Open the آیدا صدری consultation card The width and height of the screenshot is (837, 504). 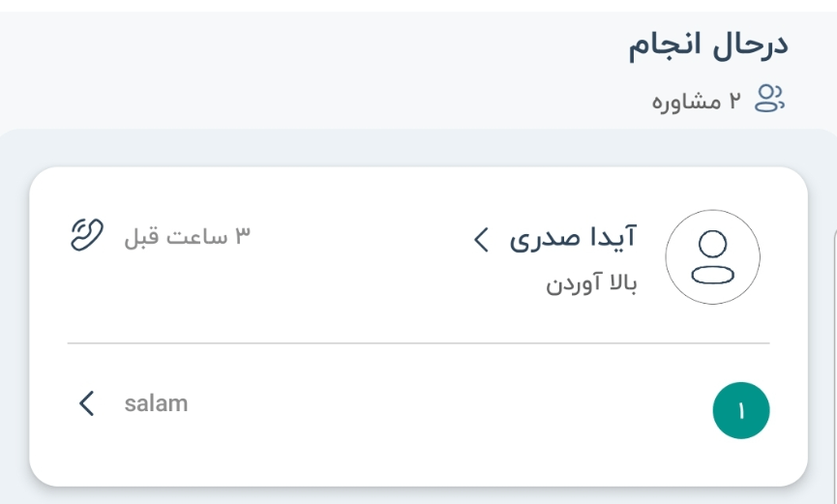(418, 326)
